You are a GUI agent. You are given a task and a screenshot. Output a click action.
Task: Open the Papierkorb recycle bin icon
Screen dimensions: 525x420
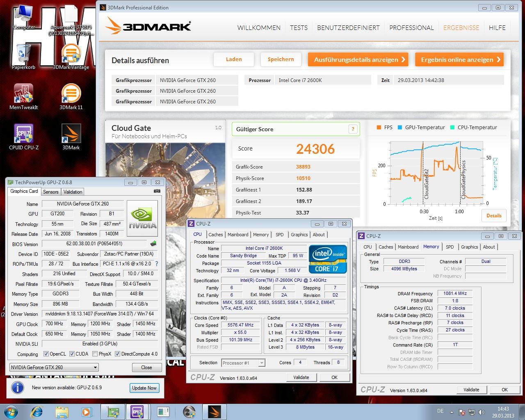[23, 57]
